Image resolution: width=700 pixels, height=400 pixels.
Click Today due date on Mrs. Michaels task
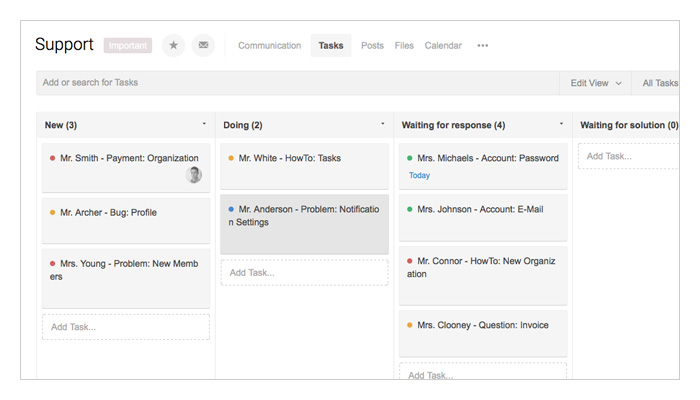pyautogui.click(x=420, y=175)
